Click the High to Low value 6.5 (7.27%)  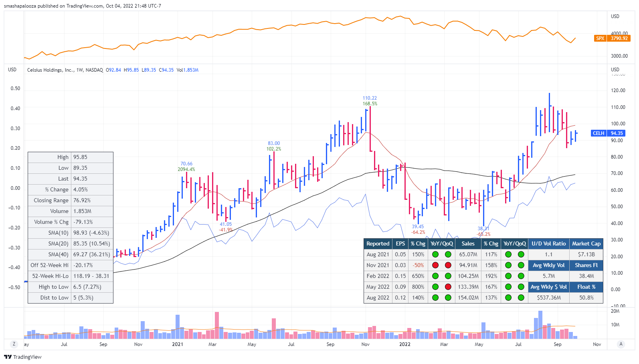87,287
